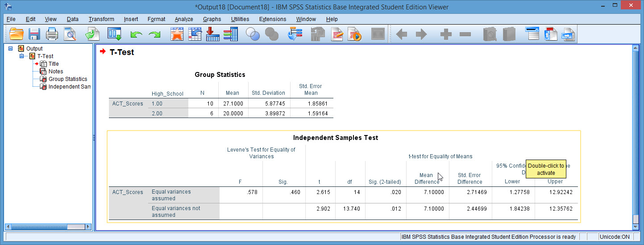Open the Format menu
This screenshot has width=644, height=245.
pyautogui.click(x=156, y=19)
